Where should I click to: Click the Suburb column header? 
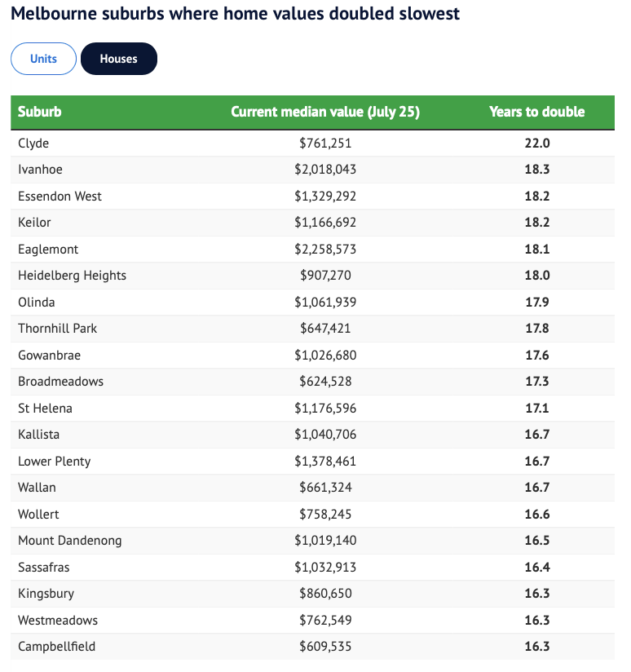40,112
